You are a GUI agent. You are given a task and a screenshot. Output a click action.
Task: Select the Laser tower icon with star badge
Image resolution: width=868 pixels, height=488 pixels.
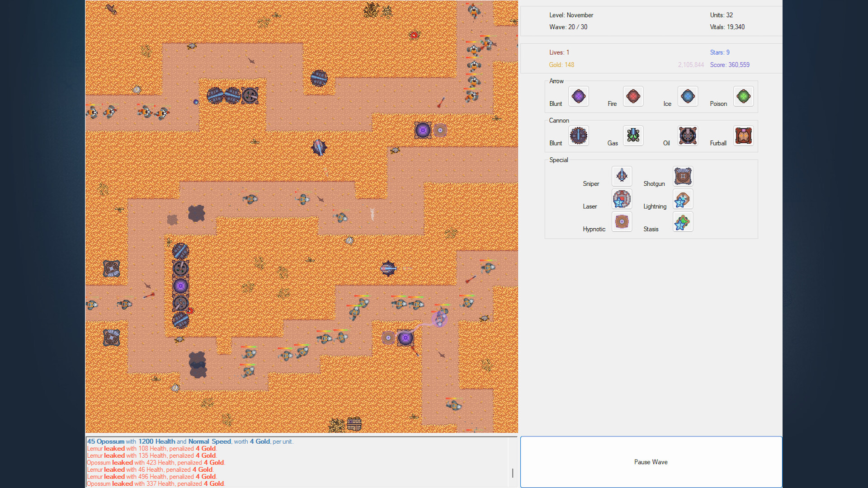click(x=622, y=199)
